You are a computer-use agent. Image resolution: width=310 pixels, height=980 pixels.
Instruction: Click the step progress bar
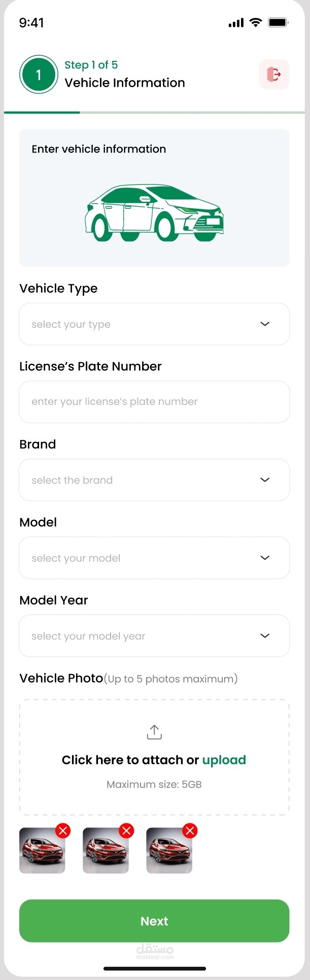[154, 112]
